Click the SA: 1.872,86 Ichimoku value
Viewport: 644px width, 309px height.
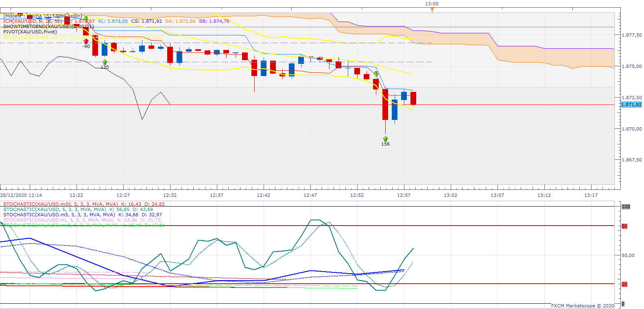tap(180, 21)
